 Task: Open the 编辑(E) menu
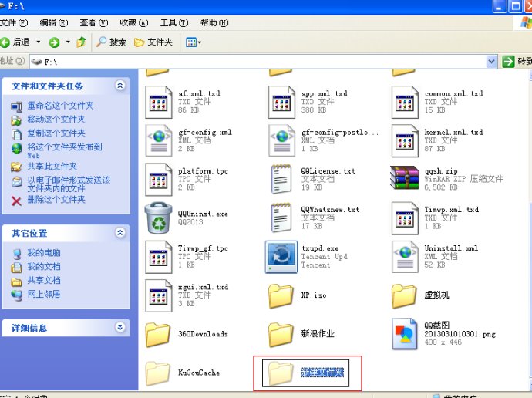(x=54, y=22)
